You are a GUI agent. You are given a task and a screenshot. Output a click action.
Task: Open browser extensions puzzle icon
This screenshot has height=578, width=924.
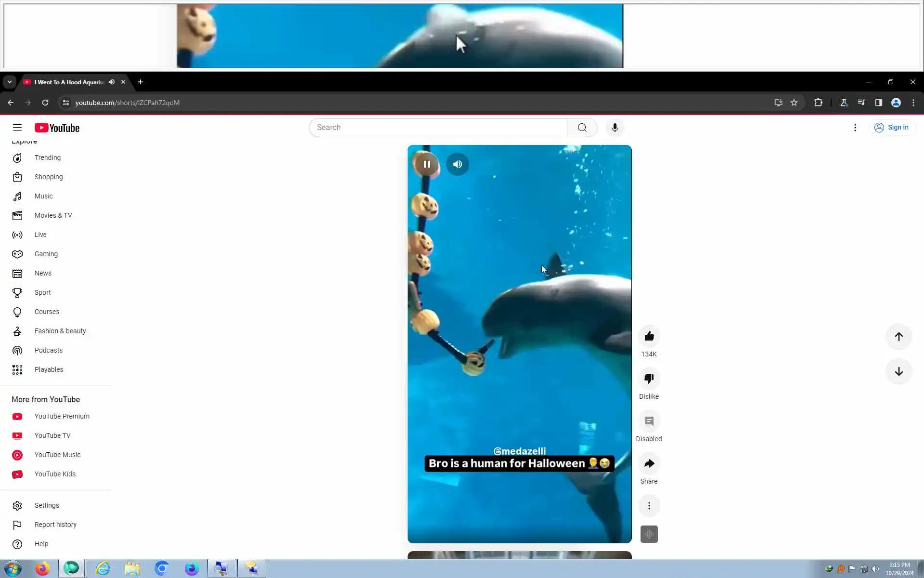[x=818, y=103]
